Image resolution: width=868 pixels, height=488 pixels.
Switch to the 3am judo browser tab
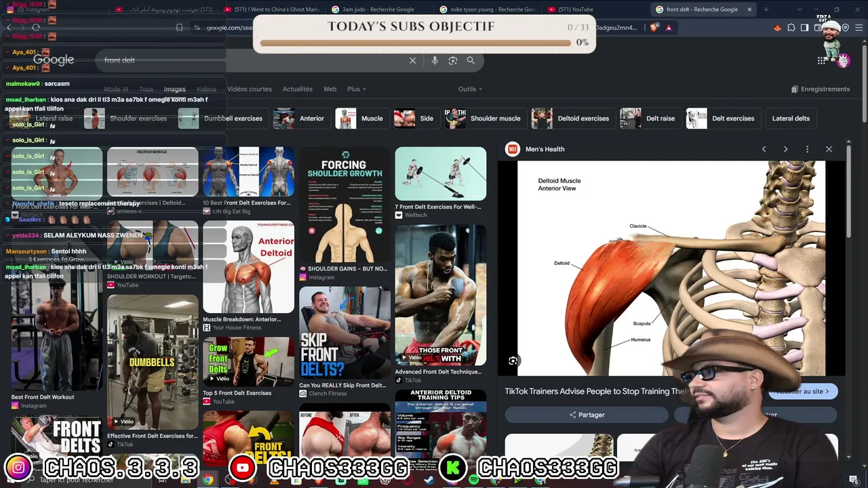click(x=376, y=9)
